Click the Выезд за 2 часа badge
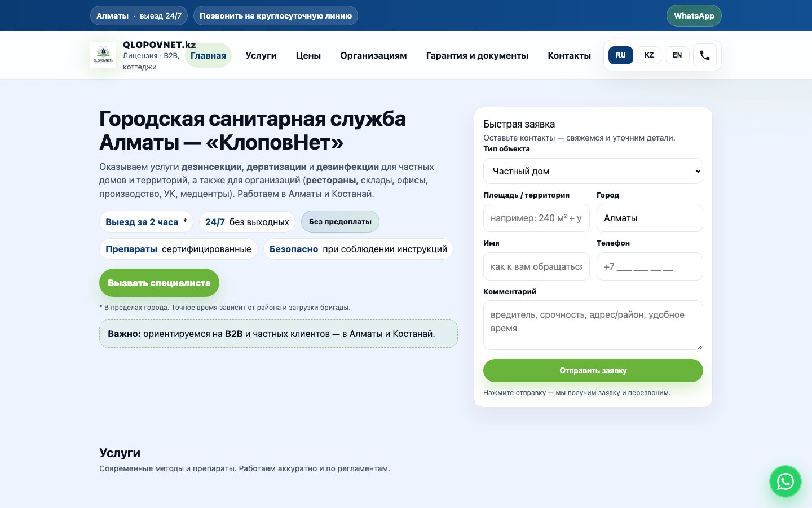The image size is (812, 508). (x=146, y=222)
